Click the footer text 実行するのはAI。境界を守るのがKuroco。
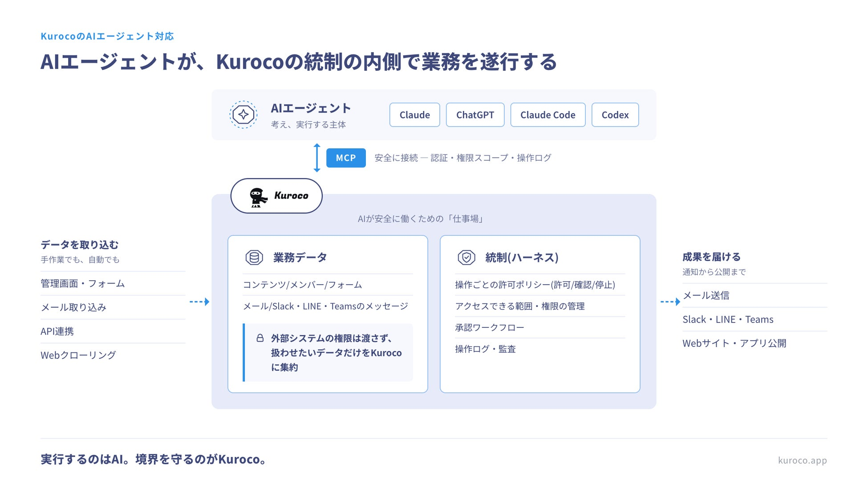Image resolution: width=868 pixels, height=486 pixels. pyautogui.click(x=154, y=459)
